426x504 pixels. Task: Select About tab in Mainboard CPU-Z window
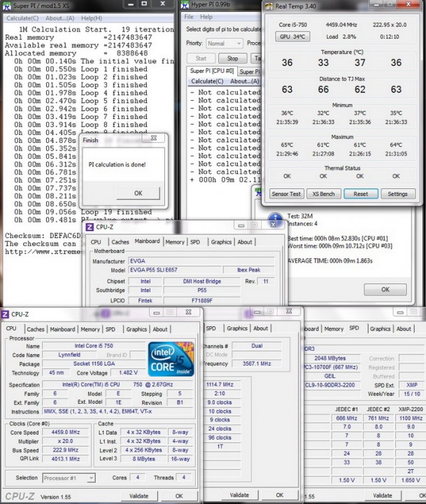click(245, 242)
